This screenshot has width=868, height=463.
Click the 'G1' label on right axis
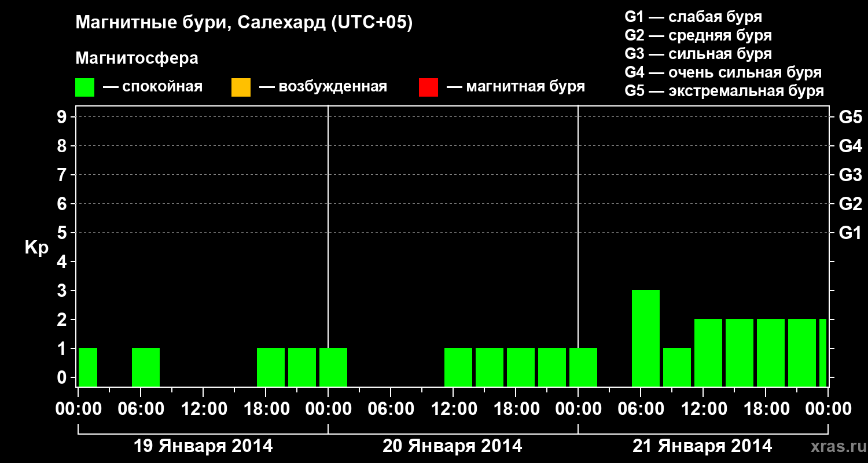tap(850, 233)
